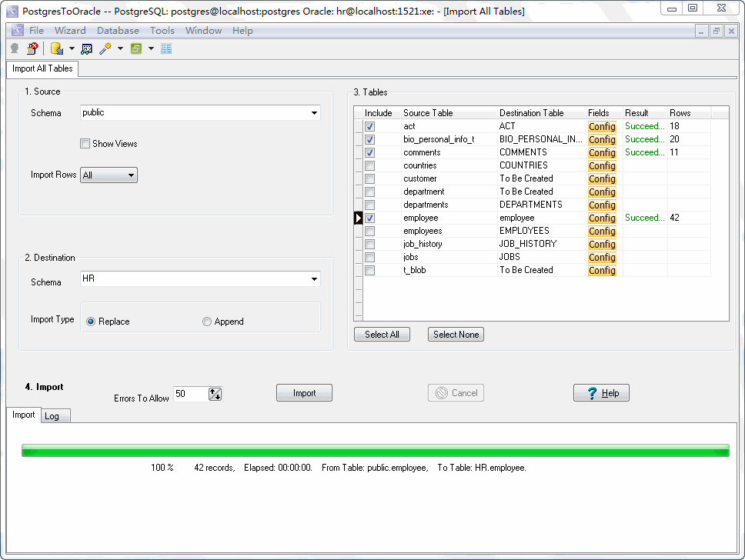745x560 pixels.
Task: Click the padlock disconnect icon in toolbar
Action: 32,48
